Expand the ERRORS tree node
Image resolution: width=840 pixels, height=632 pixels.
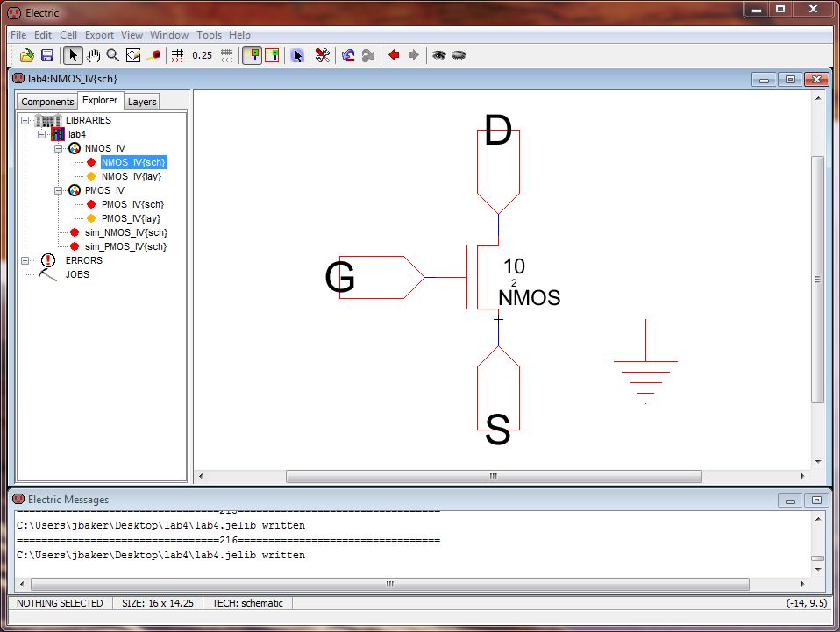pos(25,260)
